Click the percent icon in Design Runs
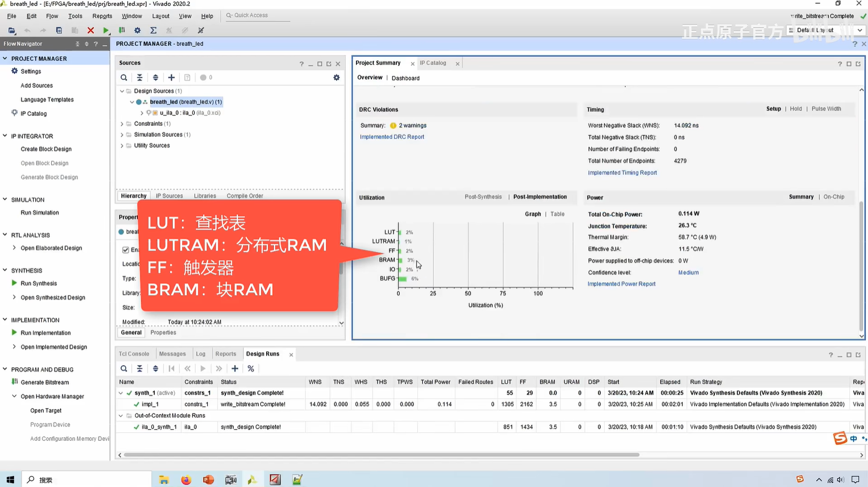 click(251, 368)
